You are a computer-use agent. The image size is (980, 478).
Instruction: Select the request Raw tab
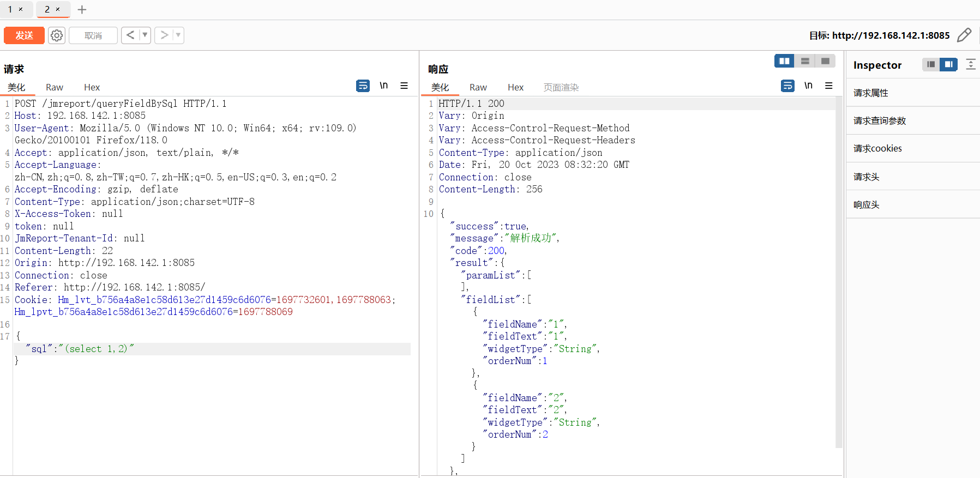click(55, 87)
